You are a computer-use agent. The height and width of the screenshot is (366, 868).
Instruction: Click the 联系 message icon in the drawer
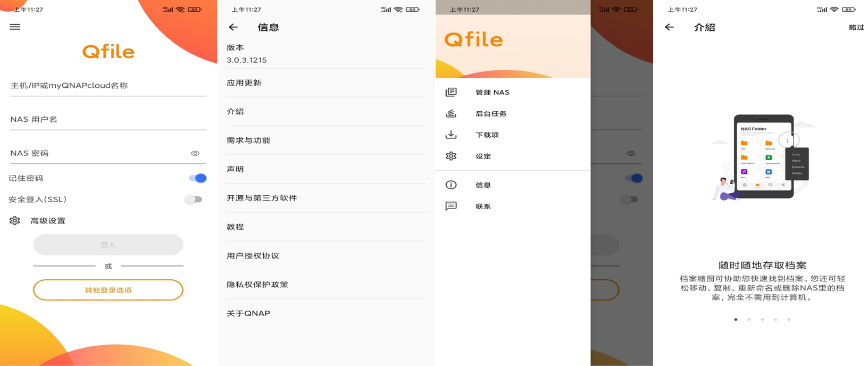click(451, 206)
